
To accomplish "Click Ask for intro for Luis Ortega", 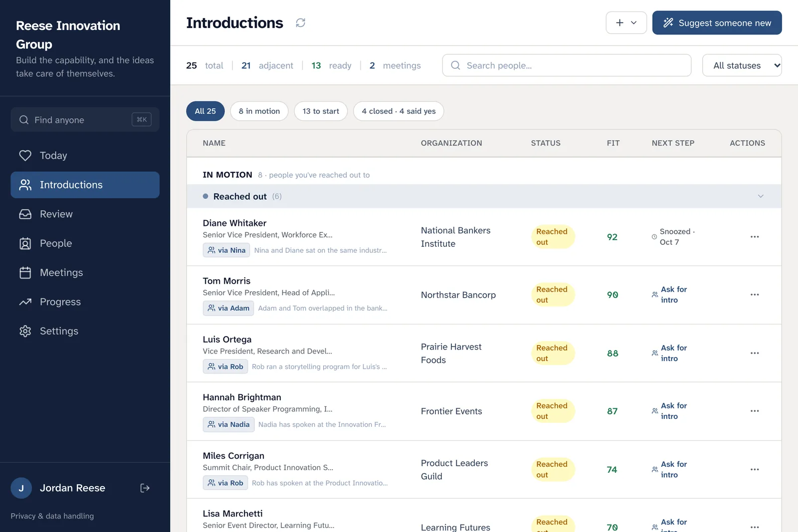I will click(669, 353).
